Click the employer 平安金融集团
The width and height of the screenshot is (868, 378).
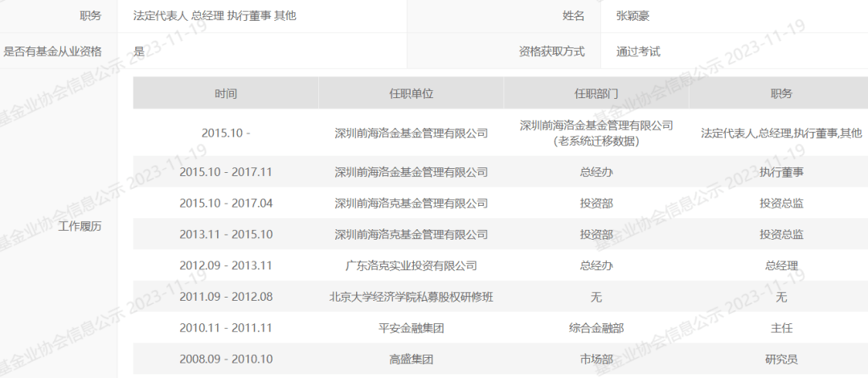click(411, 328)
